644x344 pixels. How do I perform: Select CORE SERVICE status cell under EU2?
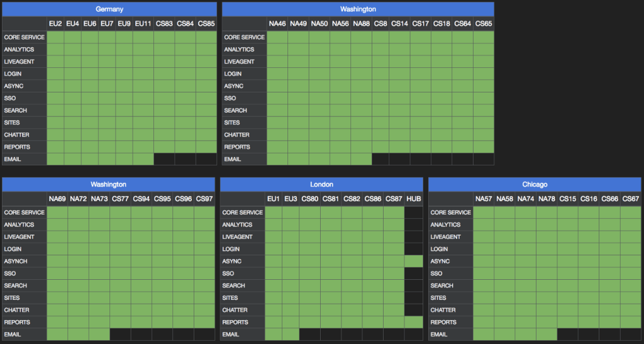point(55,37)
